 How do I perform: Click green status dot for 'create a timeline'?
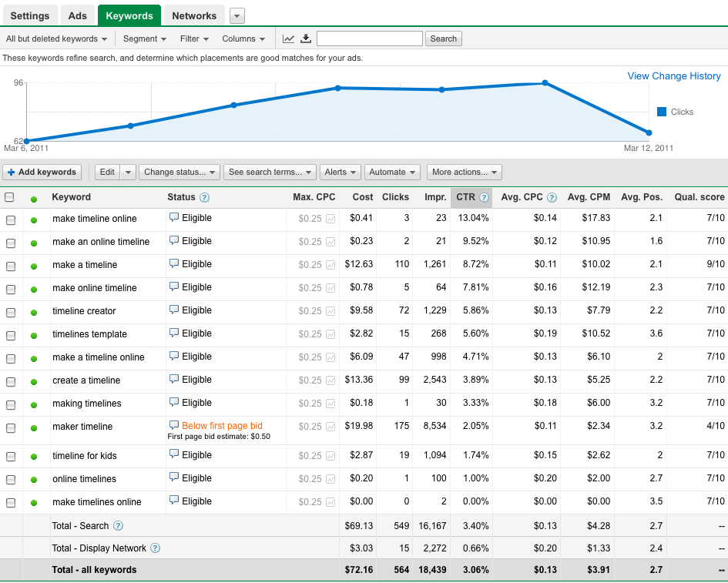[34, 381]
